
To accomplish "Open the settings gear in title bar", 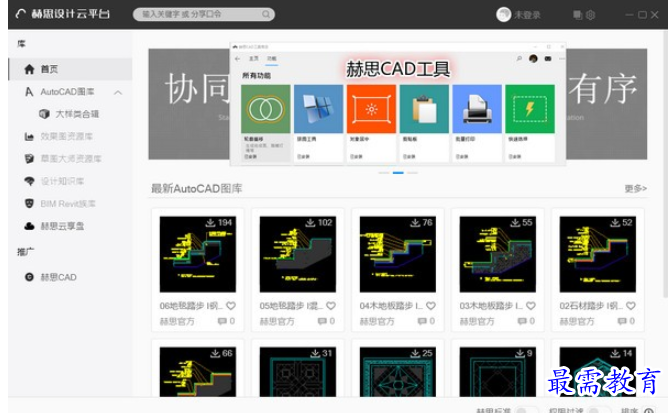I will (x=590, y=15).
